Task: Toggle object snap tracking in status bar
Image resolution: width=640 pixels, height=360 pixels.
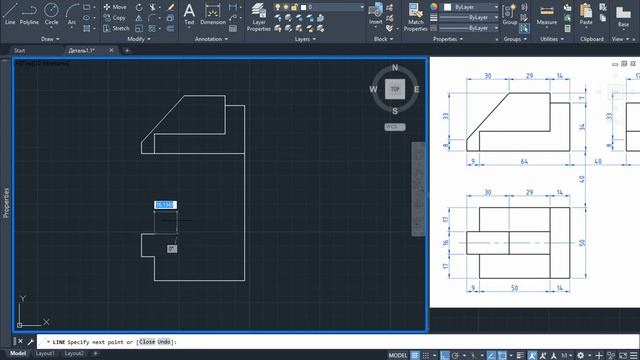Action: pyautogui.click(x=491, y=356)
